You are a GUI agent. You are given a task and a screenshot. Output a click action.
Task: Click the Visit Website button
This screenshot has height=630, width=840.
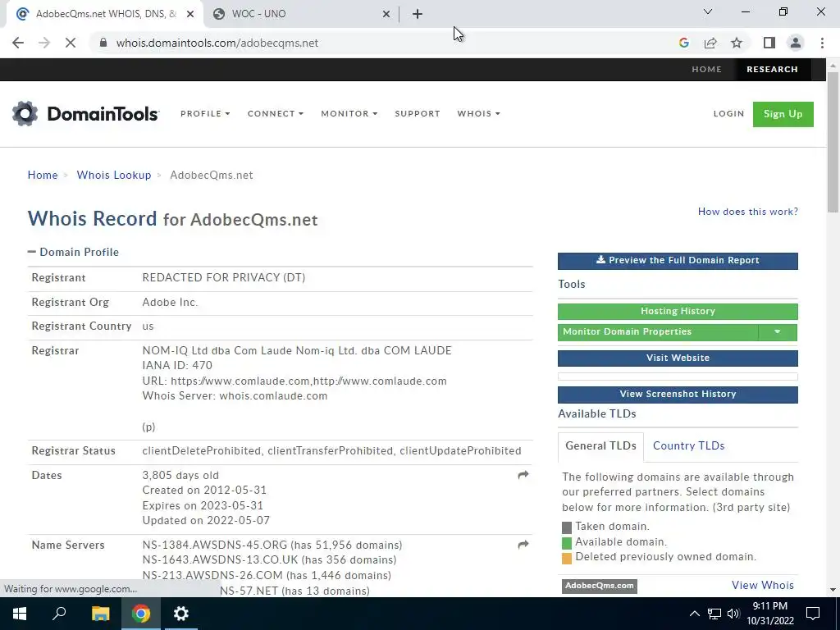click(678, 358)
